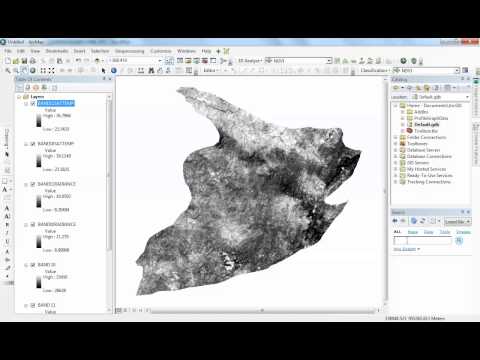Click the Paste icon in Standard toolbar
This screenshot has height=360, width=480.
coord(60,61)
